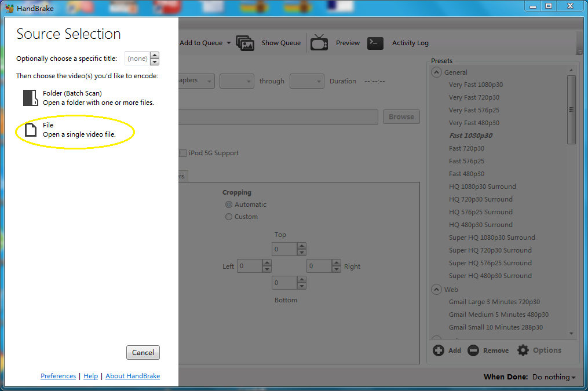
Task: Click the Preview television icon
Action: coord(319,43)
